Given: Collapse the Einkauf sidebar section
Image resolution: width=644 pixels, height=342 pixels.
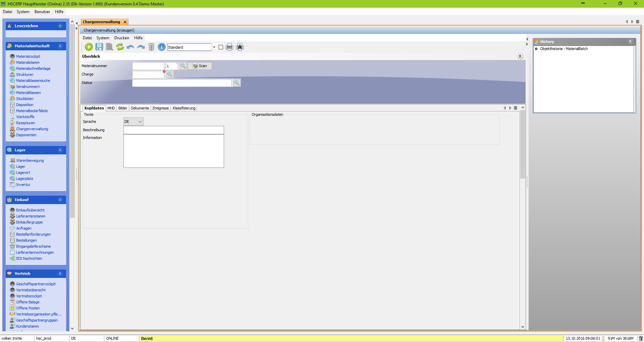Looking at the screenshot, I should tap(60, 200).
